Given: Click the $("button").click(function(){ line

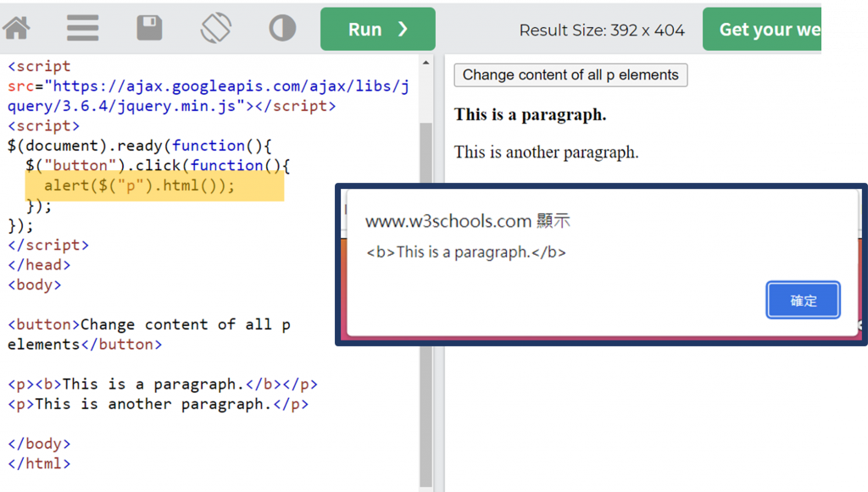Looking at the screenshot, I should [x=157, y=166].
